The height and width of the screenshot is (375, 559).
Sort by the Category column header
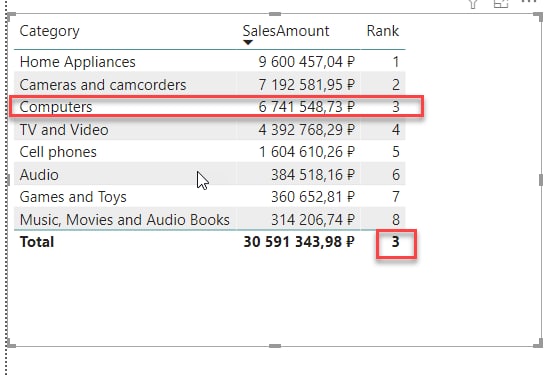(50, 31)
